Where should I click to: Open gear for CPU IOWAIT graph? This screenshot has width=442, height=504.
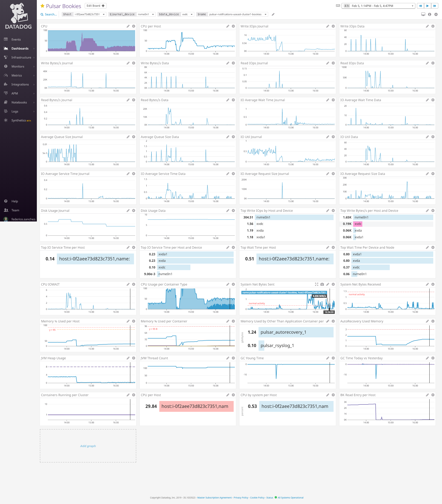[134, 284]
